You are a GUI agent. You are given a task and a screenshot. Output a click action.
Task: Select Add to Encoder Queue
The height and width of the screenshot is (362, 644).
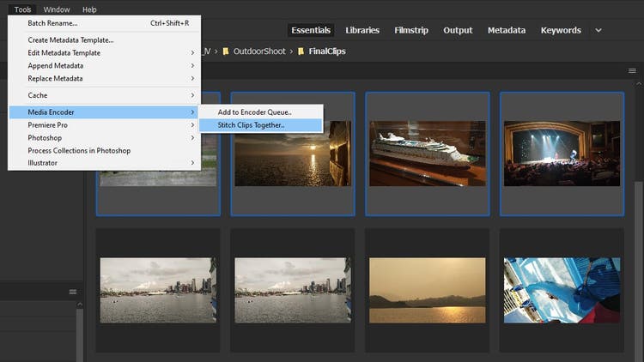pos(261,112)
